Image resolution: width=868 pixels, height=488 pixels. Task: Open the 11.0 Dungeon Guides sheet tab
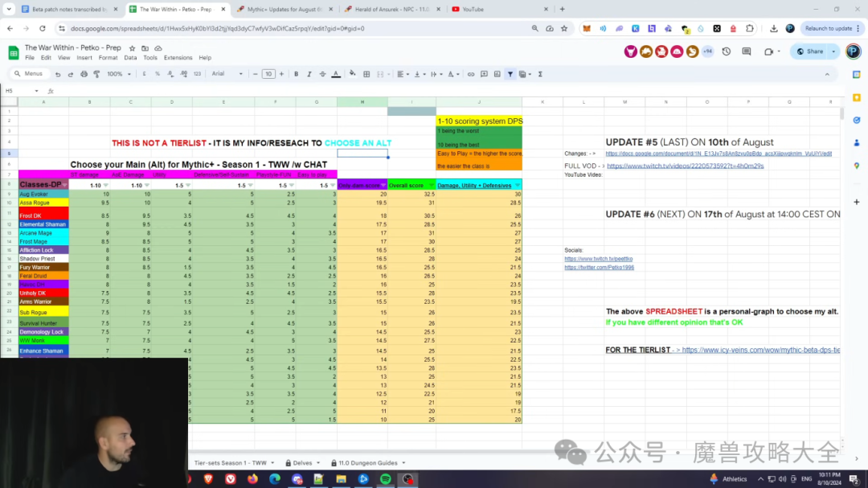pyautogui.click(x=368, y=463)
